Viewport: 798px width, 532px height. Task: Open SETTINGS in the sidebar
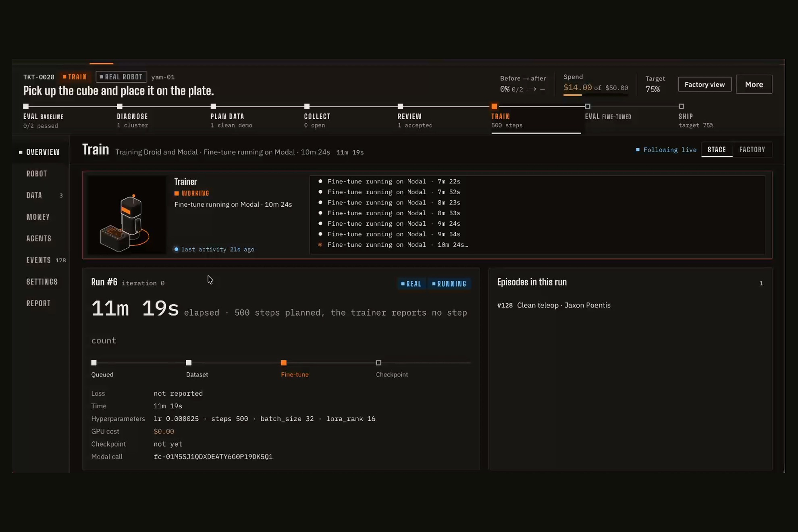(42, 282)
